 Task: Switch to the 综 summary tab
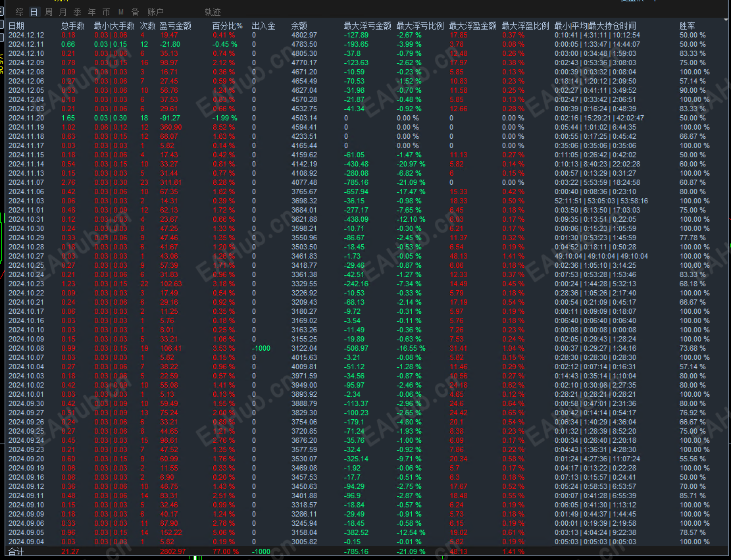tap(19, 12)
